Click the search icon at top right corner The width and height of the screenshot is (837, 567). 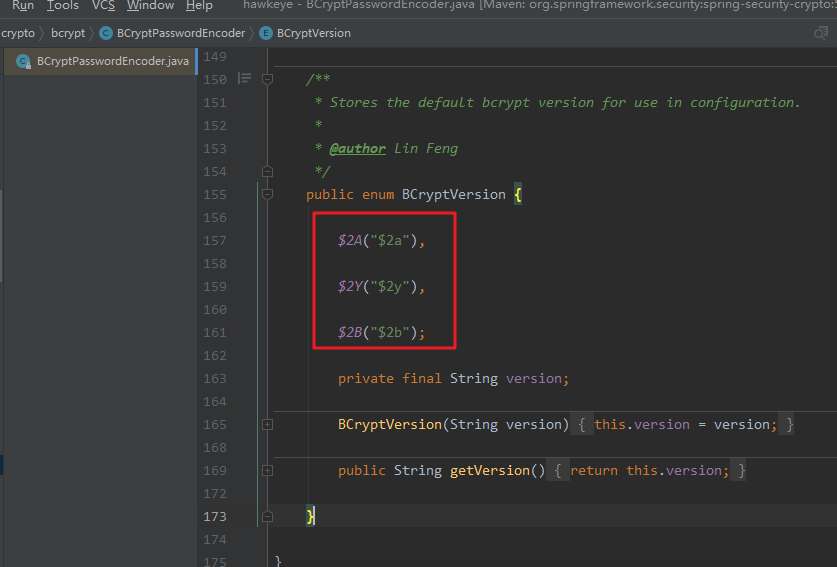(x=821, y=34)
